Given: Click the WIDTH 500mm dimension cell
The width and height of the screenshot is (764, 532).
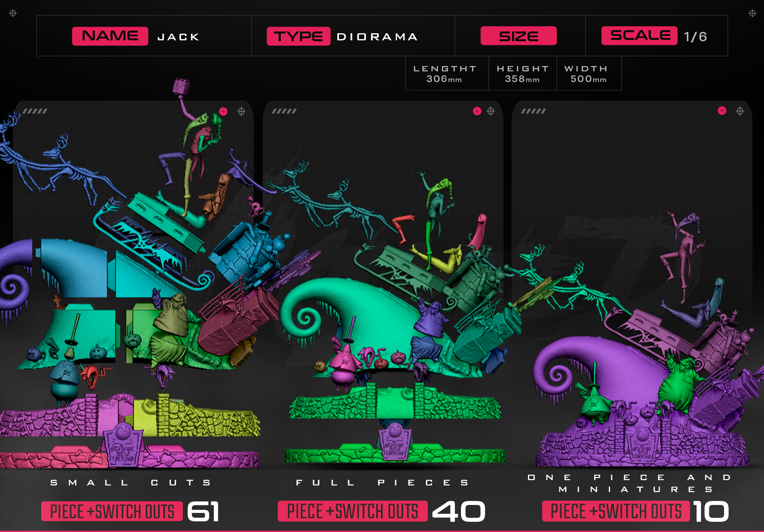Looking at the screenshot, I should click(x=589, y=73).
